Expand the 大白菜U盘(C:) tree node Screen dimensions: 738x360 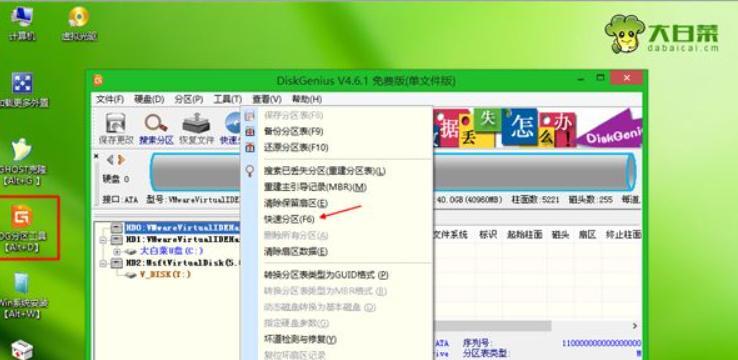[117, 252]
